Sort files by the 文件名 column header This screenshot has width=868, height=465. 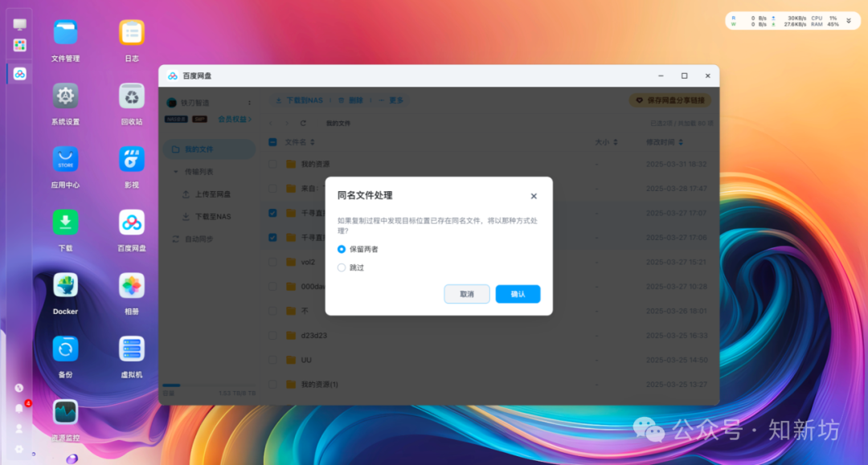[x=296, y=141]
